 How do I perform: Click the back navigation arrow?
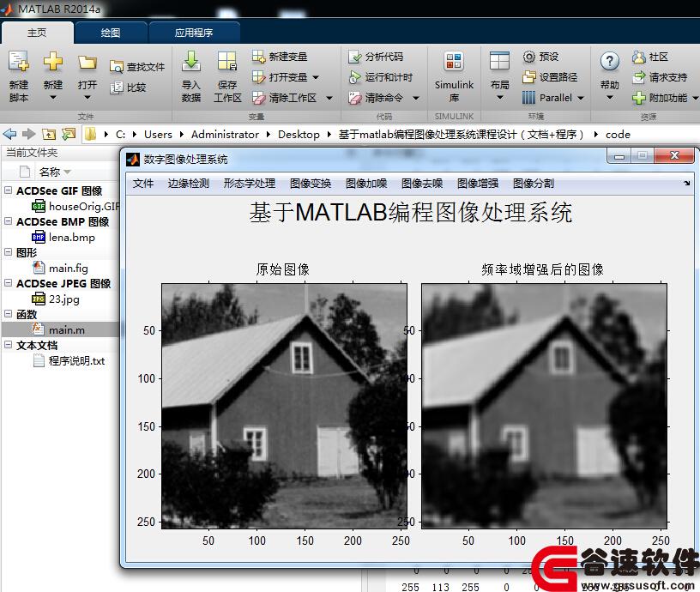click(9, 134)
